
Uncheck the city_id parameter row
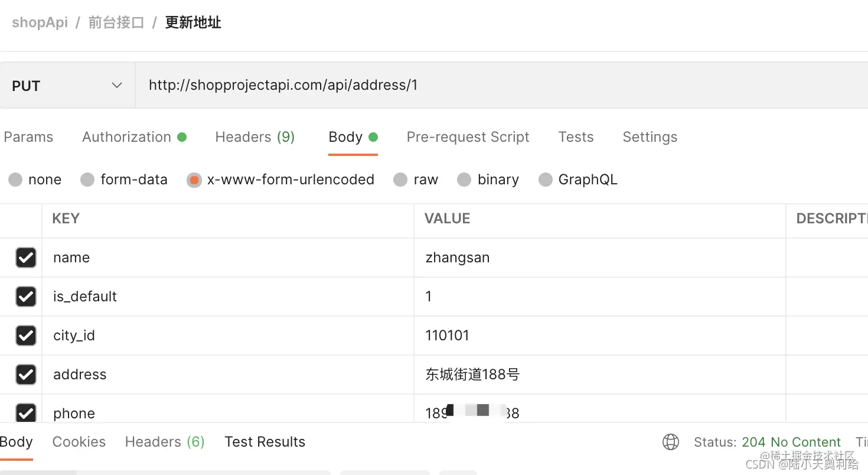click(x=25, y=336)
